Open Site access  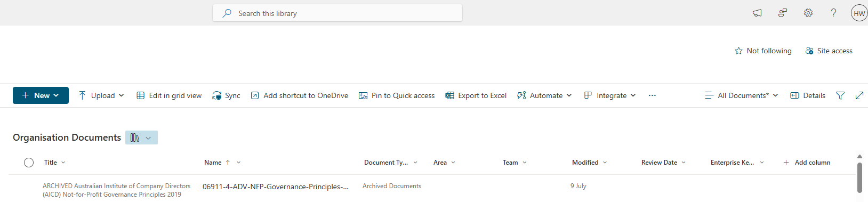tap(829, 51)
